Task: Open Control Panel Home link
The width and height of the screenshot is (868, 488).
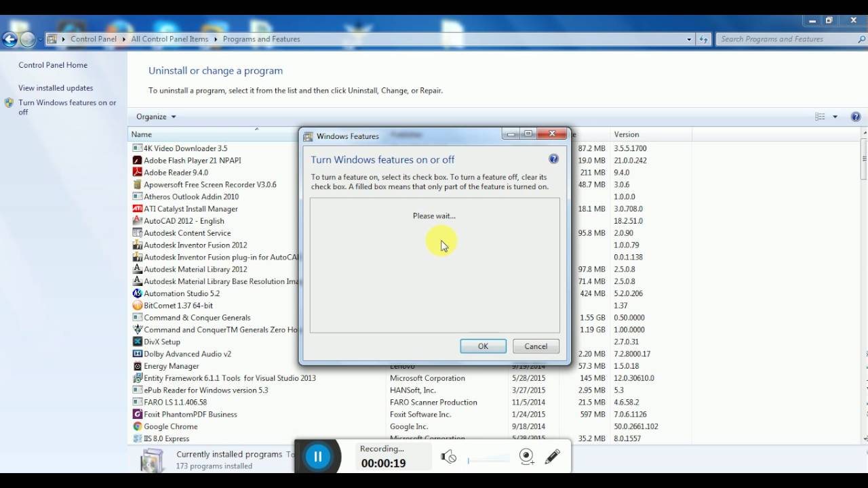Action: (x=53, y=65)
